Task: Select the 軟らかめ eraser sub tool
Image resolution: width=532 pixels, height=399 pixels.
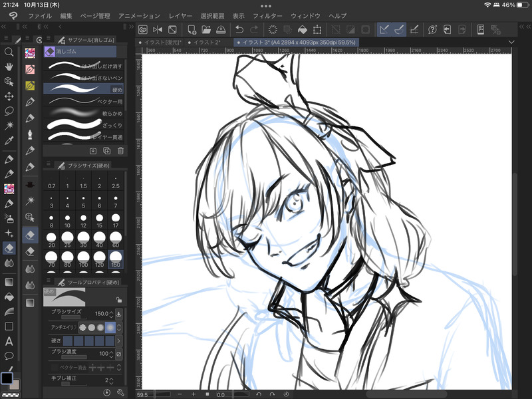Action: [84, 112]
